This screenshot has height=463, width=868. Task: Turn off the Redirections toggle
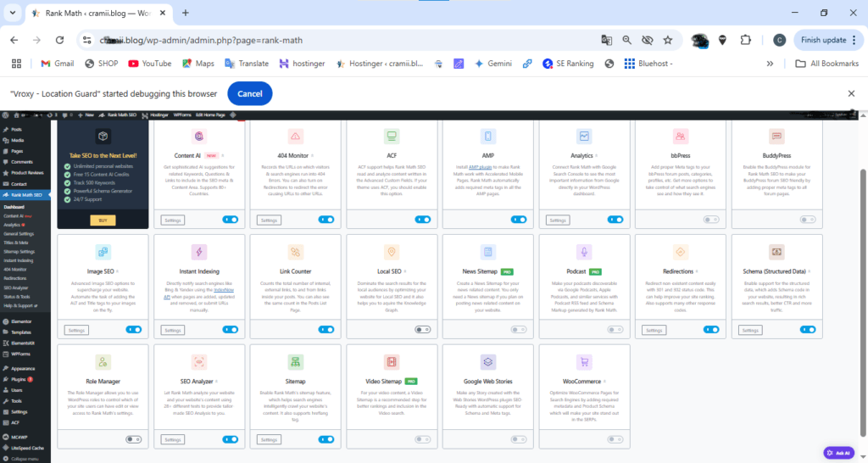pyautogui.click(x=711, y=330)
